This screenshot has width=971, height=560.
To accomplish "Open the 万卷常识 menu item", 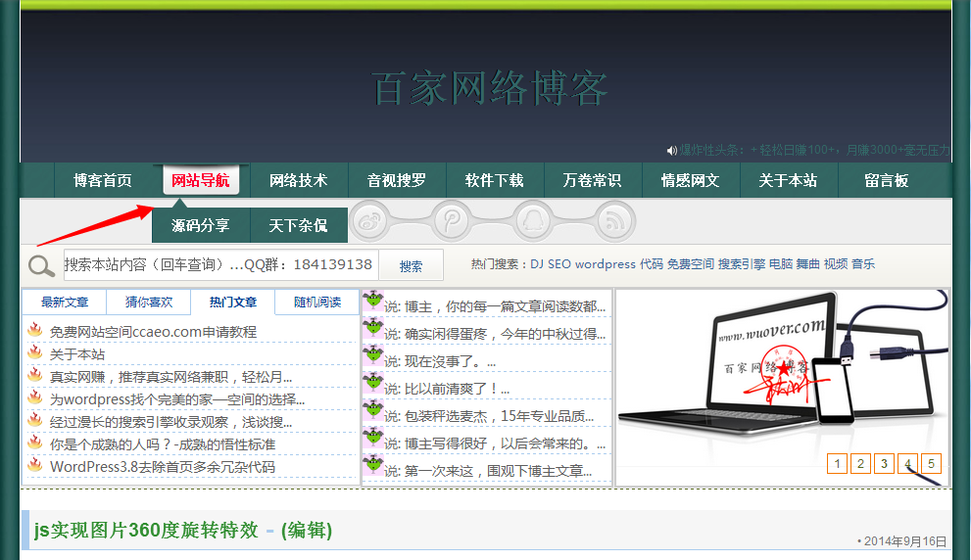I will pos(592,181).
